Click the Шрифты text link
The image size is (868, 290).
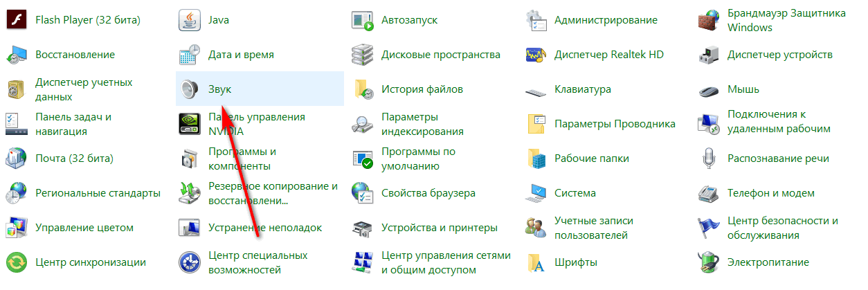pyautogui.click(x=576, y=262)
